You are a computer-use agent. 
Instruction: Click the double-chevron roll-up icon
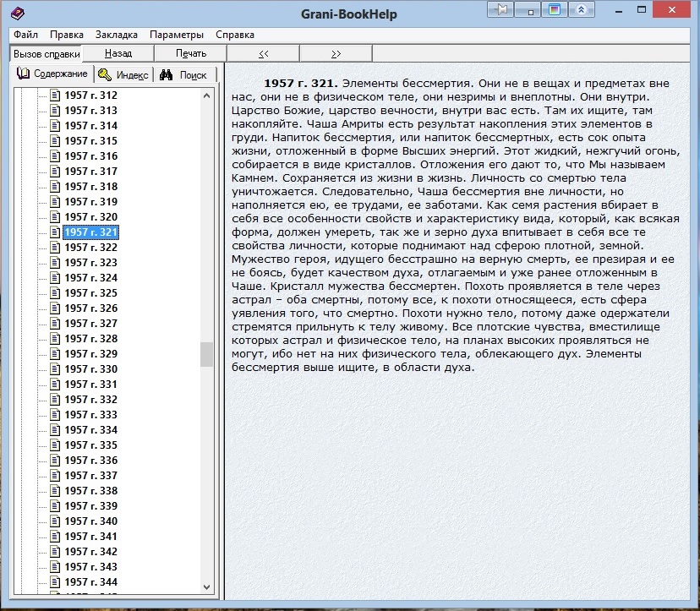581,10
